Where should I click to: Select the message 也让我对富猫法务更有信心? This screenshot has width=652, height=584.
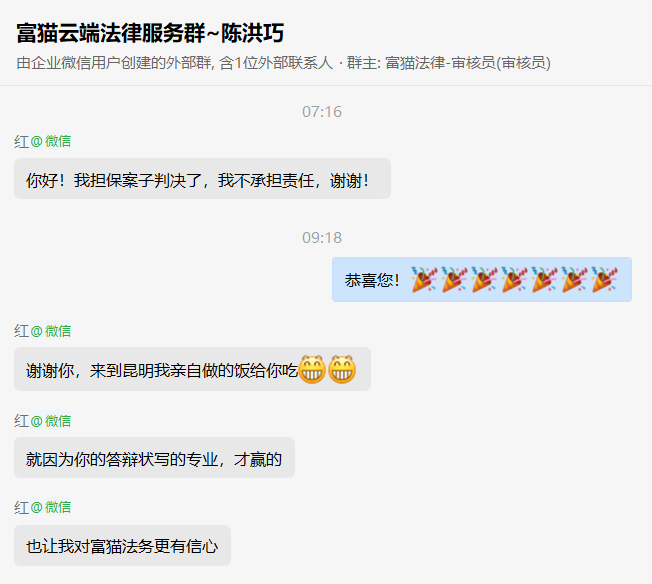click(122, 545)
